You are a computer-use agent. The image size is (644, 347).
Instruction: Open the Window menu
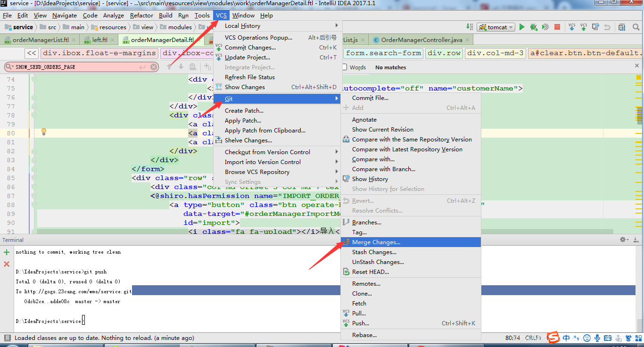[x=244, y=16]
